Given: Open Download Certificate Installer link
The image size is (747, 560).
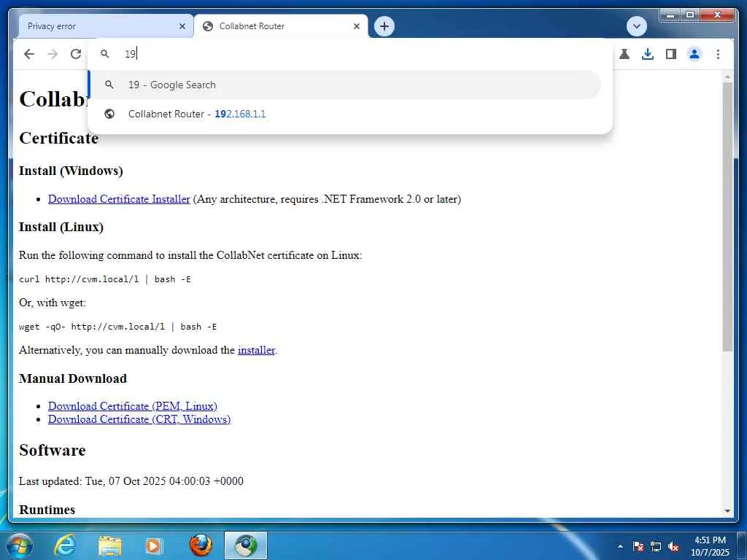Looking at the screenshot, I should [119, 199].
